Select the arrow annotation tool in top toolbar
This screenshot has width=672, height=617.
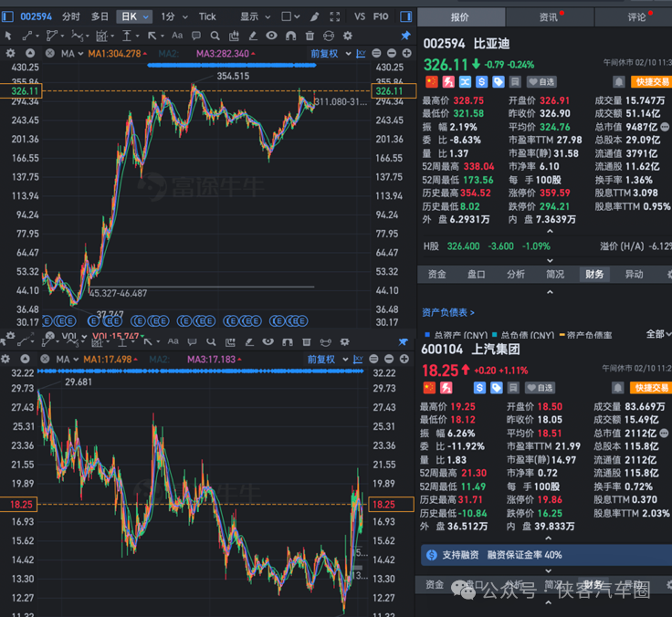[x=152, y=36]
